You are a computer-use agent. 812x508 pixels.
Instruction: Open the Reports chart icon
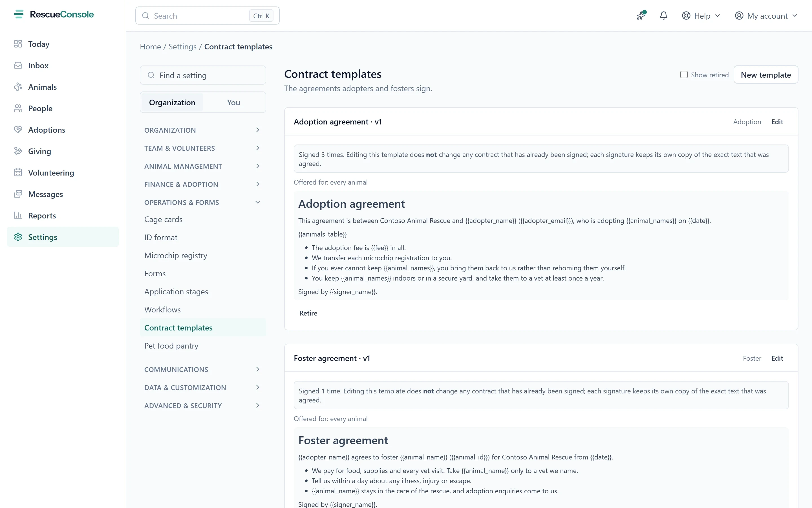point(18,216)
